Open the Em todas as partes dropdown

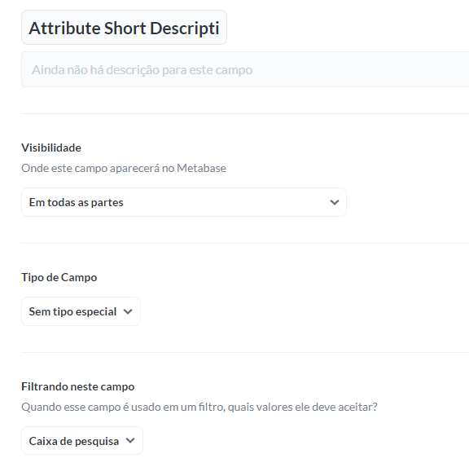pos(184,202)
